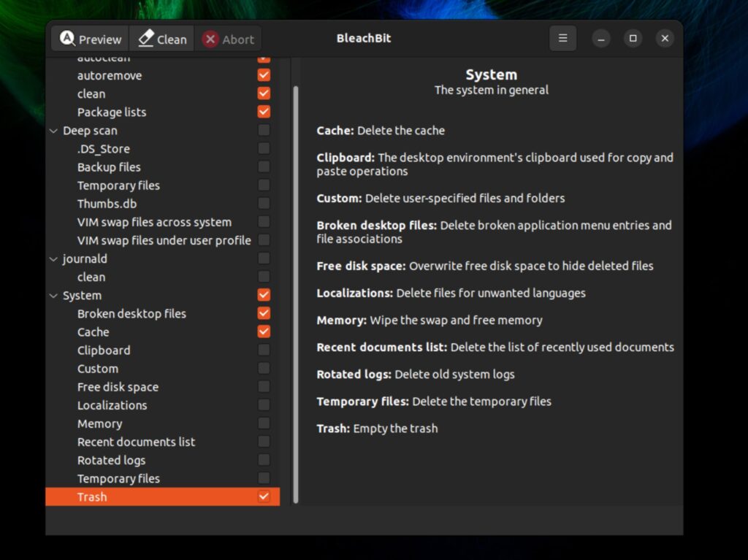Uncheck the Package lists checkbox
Image resolution: width=748 pixels, height=560 pixels.
point(263,111)
